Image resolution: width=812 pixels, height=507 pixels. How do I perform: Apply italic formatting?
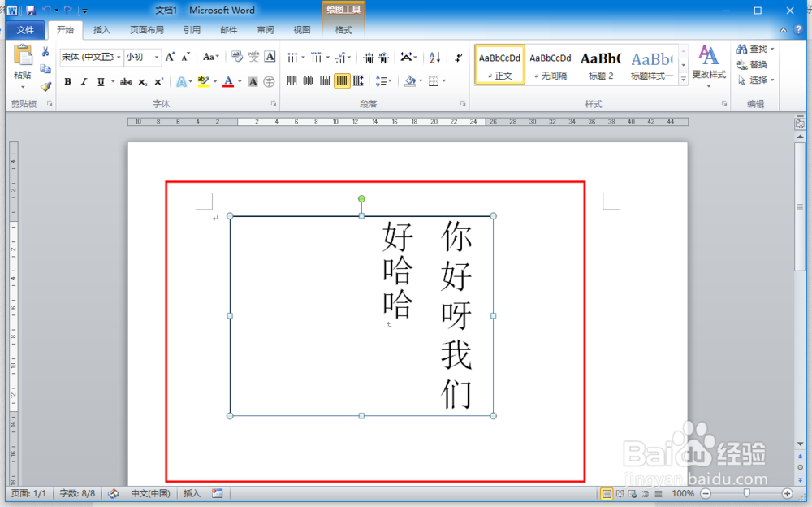point(84,81)
